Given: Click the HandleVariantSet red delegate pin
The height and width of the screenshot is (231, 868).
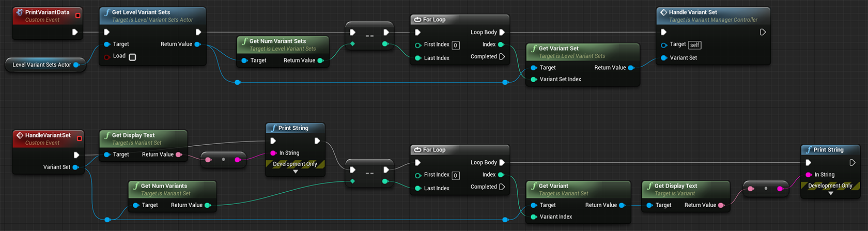Looking at the screenshot, I should (x=79, y=138).
